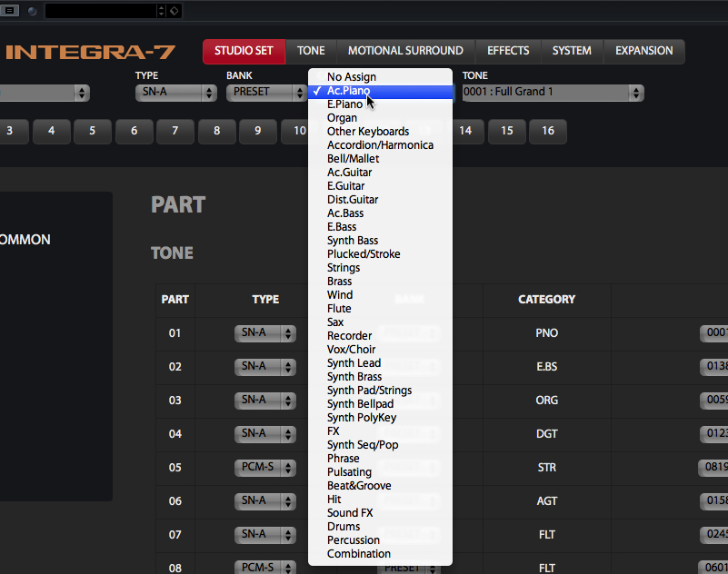Select Dist.Guitar category
The width and height of the screenshot is (728, 574).
(x=380, y=200)
